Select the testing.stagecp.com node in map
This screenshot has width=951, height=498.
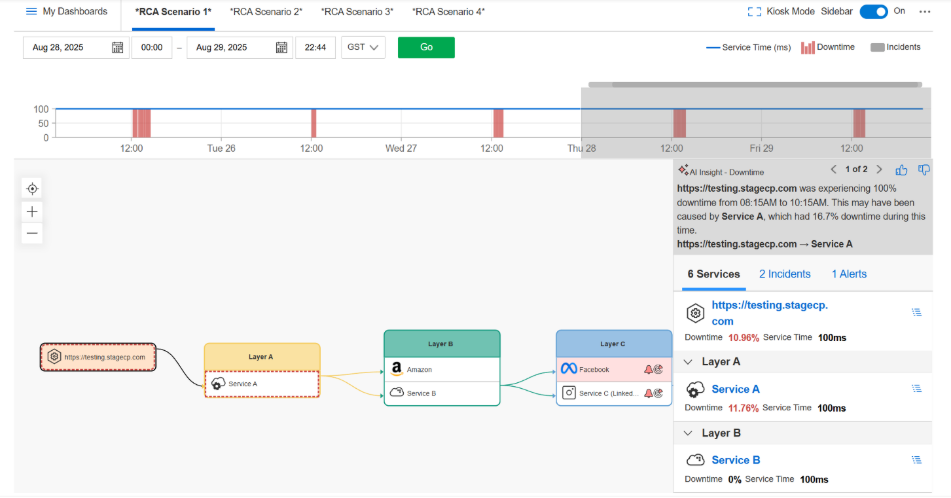(98, 357)
